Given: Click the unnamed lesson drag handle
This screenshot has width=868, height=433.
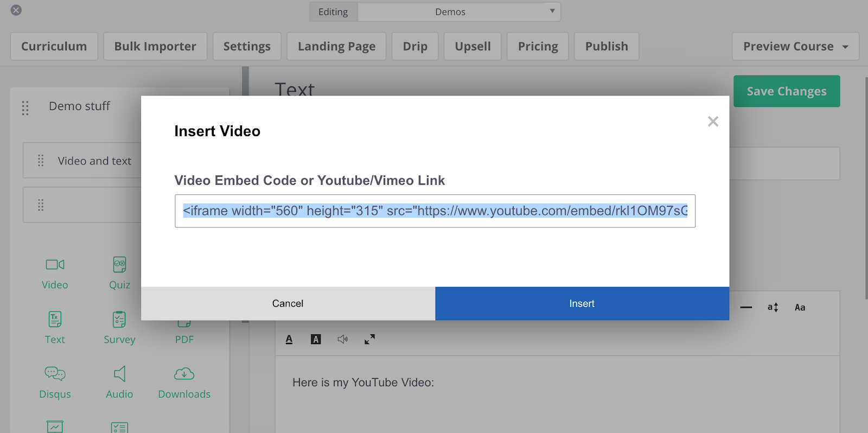Looking at the screenshot, I should (x=41, y=205).
